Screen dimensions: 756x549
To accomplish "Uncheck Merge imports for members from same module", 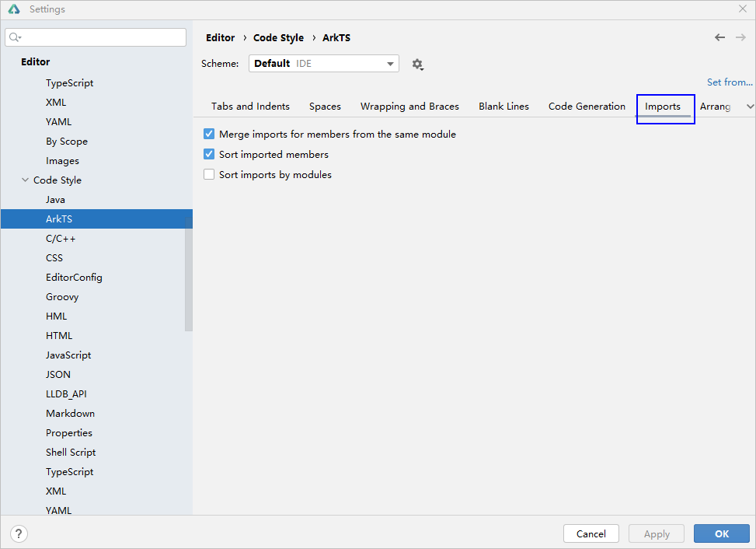I will coord(209,135).
